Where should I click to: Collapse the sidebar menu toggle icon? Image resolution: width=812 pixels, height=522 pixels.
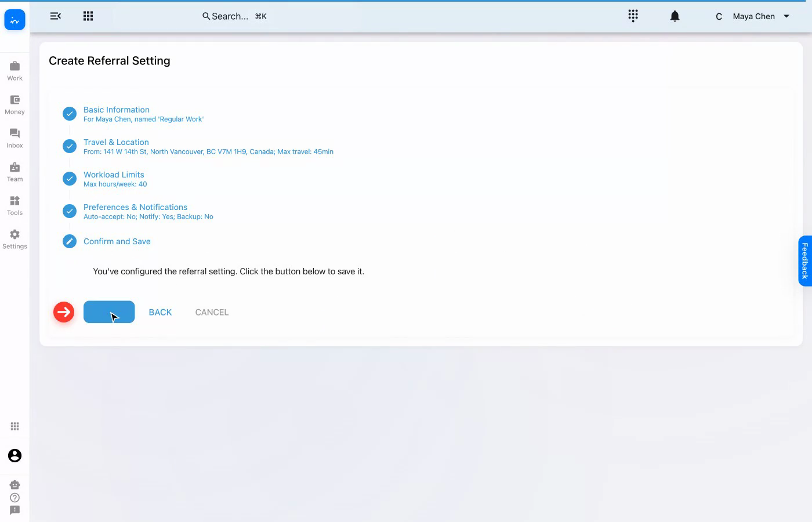[56, 16]
